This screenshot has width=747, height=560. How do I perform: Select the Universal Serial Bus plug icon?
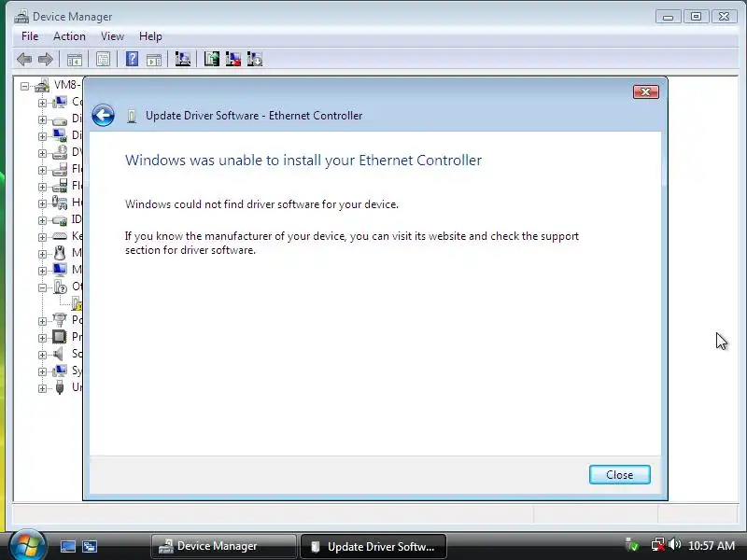[x=60, y=387]
